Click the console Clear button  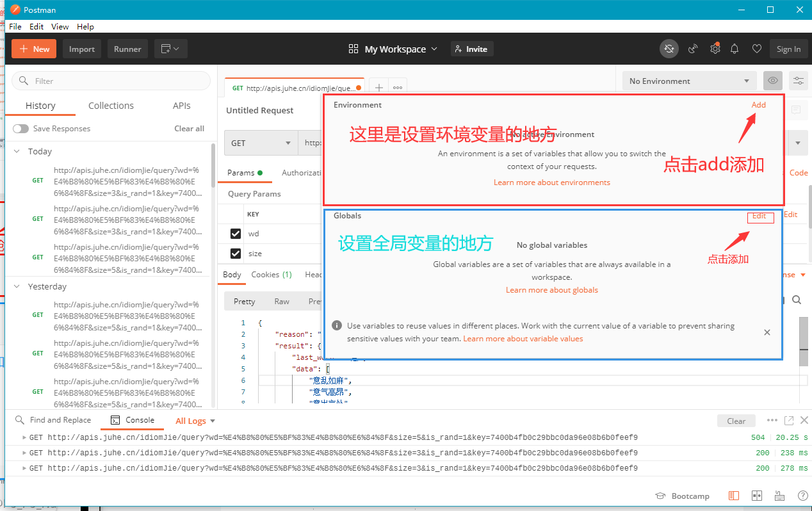click(x=736, y=421)
